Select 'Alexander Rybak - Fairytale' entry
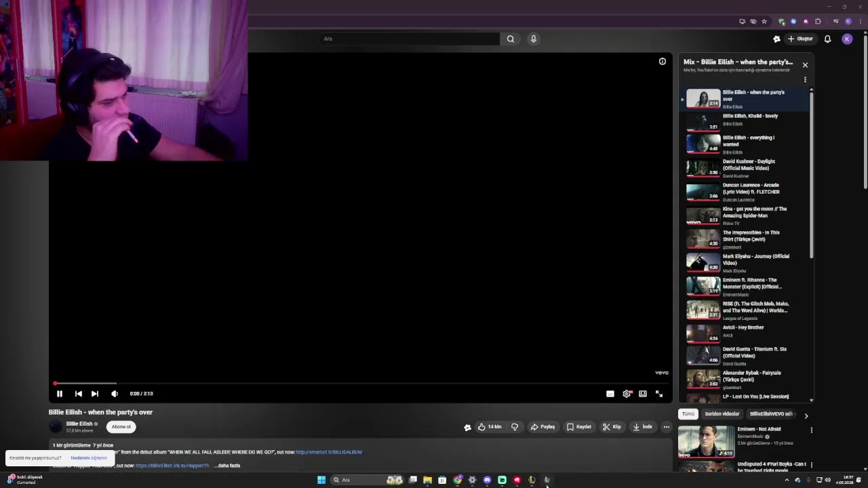The image size is (868, 488). (745, 379)
